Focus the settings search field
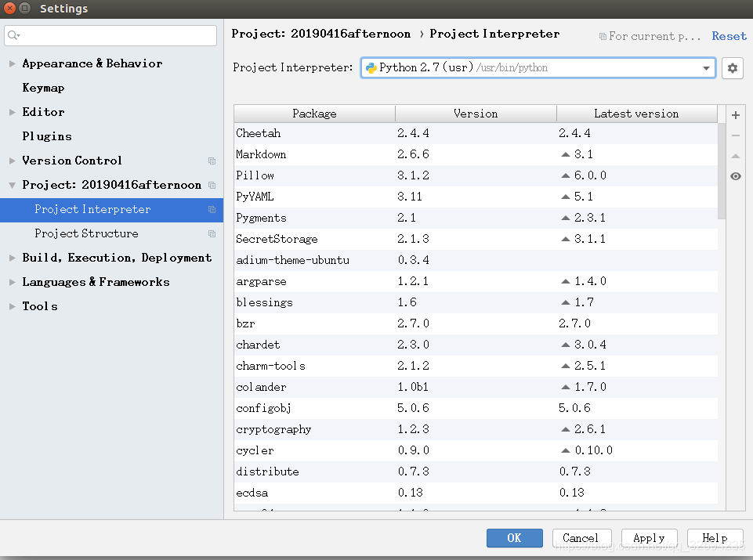 (x=110, y=35)
